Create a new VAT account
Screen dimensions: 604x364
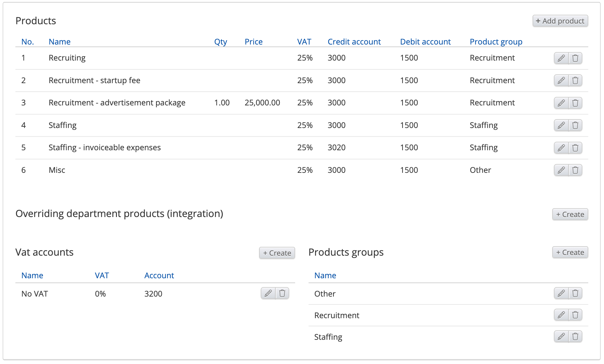(277, 253)
